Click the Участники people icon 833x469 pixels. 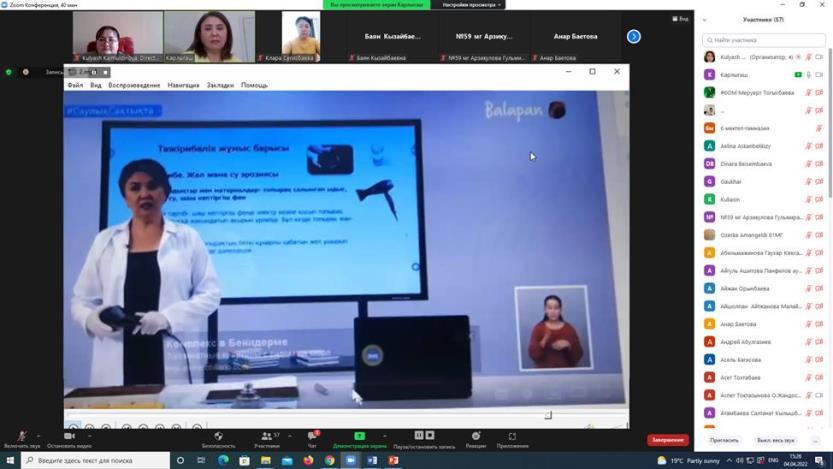266,436
